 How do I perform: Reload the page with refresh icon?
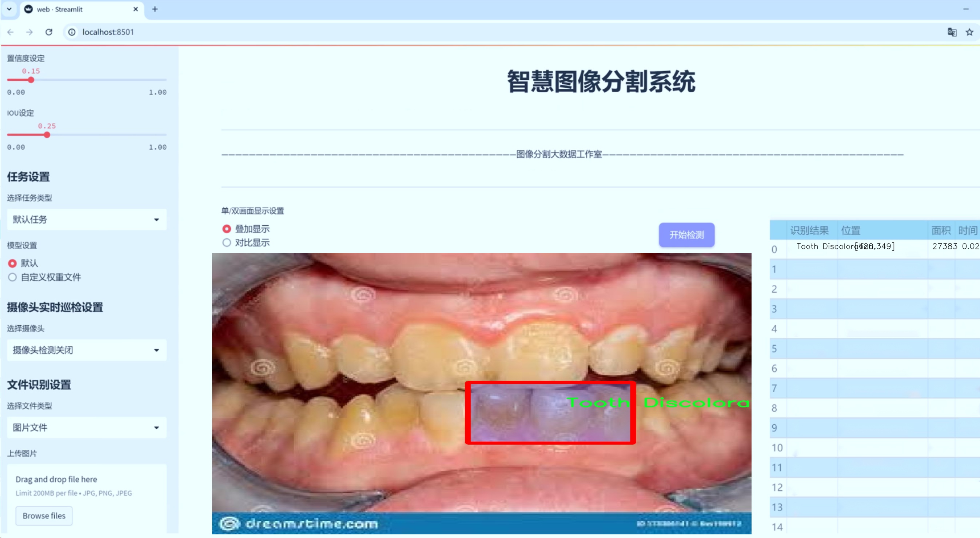click(x=49, y=32)
